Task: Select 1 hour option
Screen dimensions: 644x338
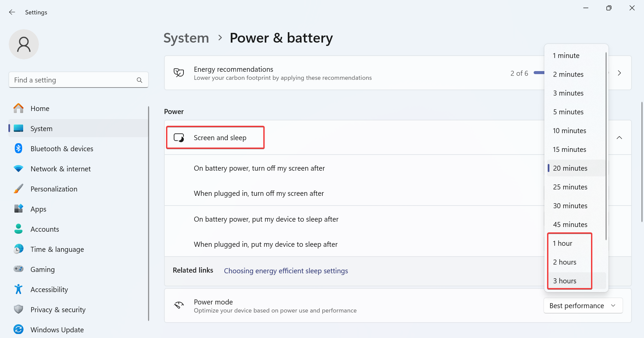Action: pos(577,243)
